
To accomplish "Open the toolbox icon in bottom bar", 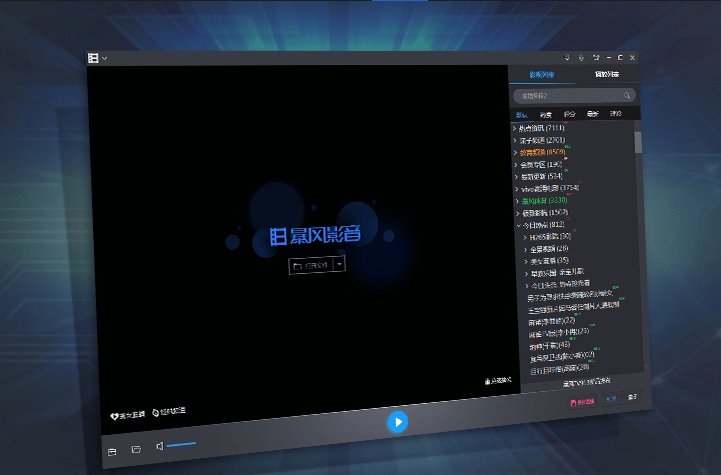I will [112, 452].
